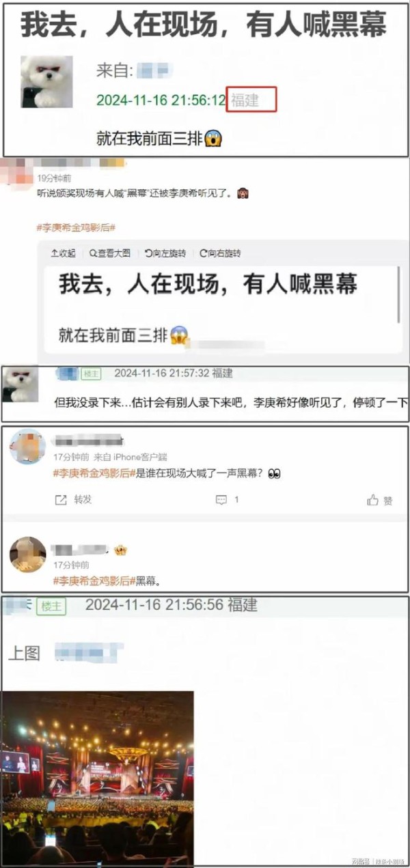Click the blurred avatar of iPhone user
This screenshot has height=868, width=410.
[x=28, y=447]
